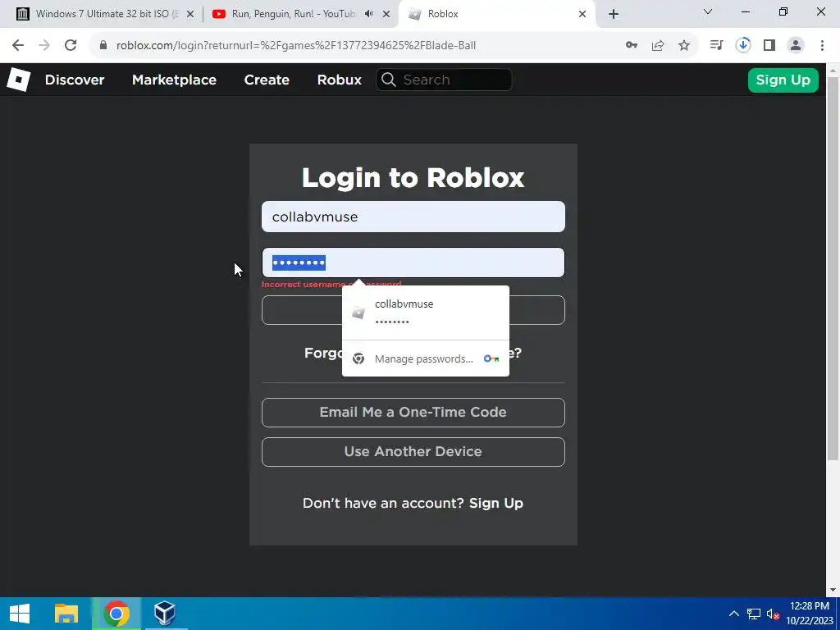Focus the Roblox Search box

444,80
